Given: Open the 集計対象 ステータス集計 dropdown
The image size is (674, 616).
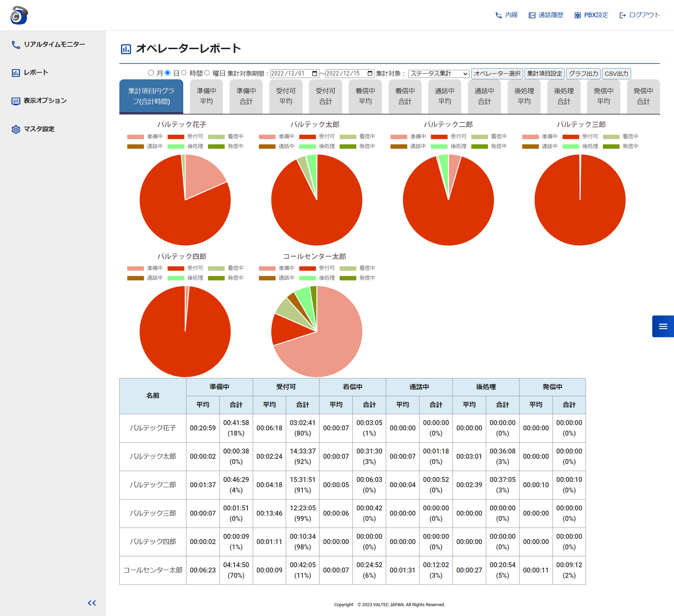Looking at the screenshot, I should (439, 73).
